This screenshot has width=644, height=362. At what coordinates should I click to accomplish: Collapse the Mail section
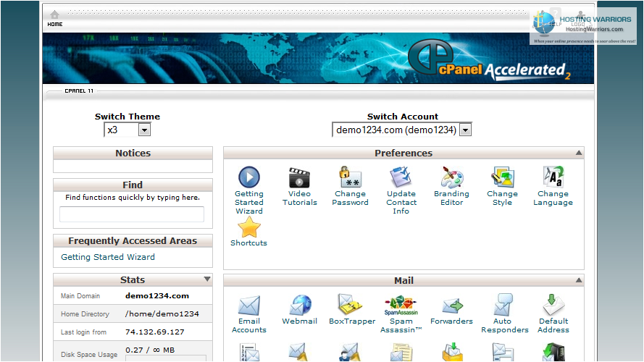tap(578, 280)
